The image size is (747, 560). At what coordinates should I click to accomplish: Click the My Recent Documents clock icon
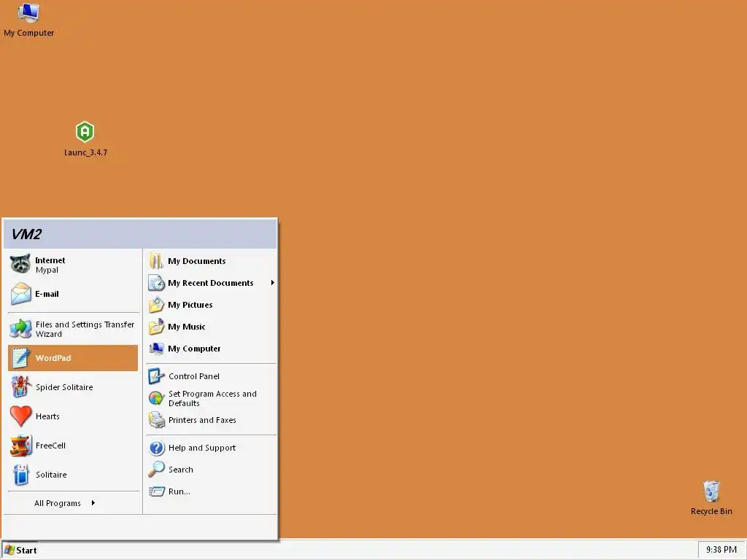click(156, 283)
